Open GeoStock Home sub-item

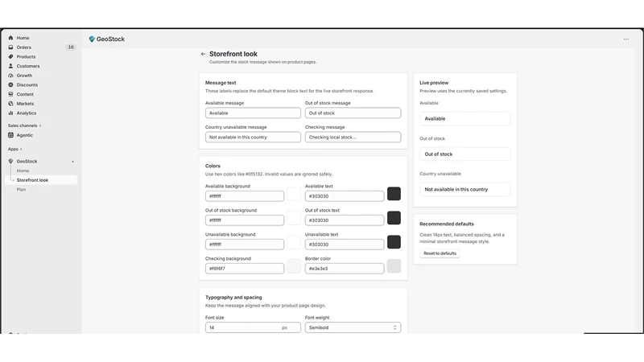(x=23, y=171)
